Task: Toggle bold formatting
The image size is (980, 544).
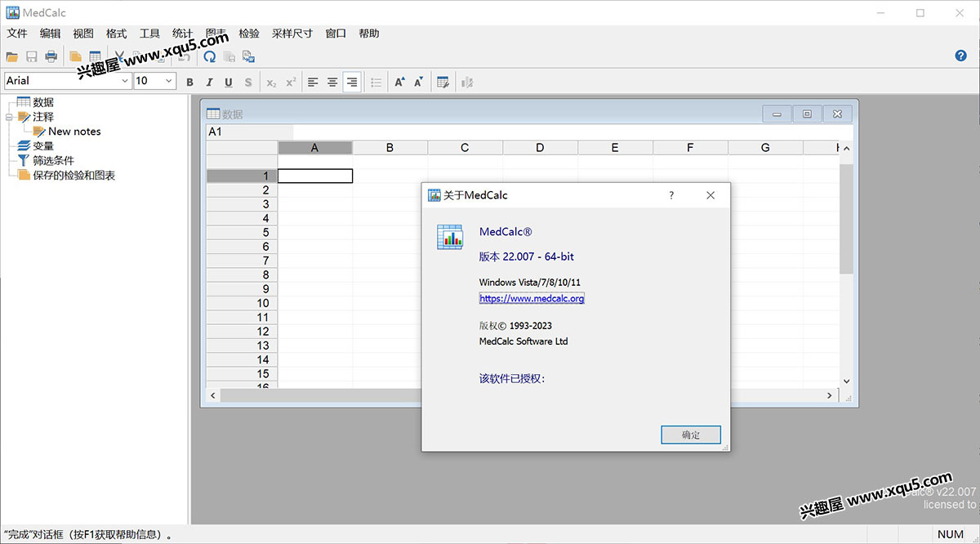Action: [x=190, y=82]
